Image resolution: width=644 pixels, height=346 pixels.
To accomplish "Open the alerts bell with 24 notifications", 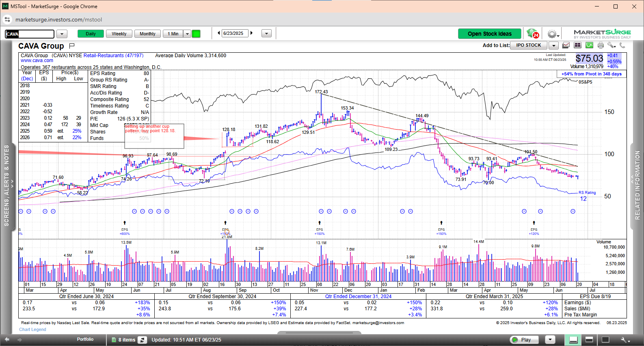I will click(x=532, y=34).
